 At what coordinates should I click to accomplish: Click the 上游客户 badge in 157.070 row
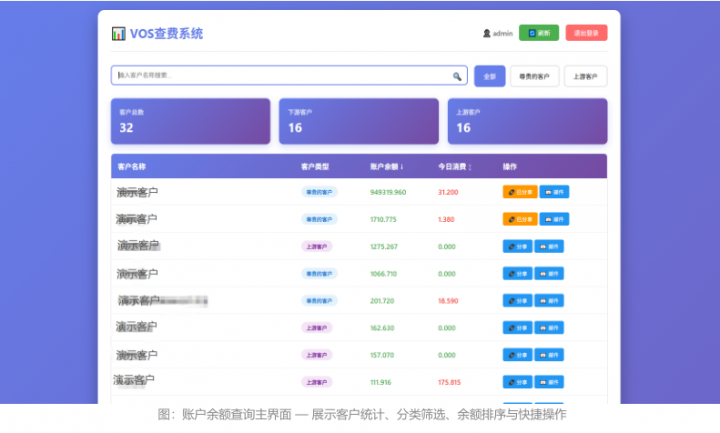[316, 355]
